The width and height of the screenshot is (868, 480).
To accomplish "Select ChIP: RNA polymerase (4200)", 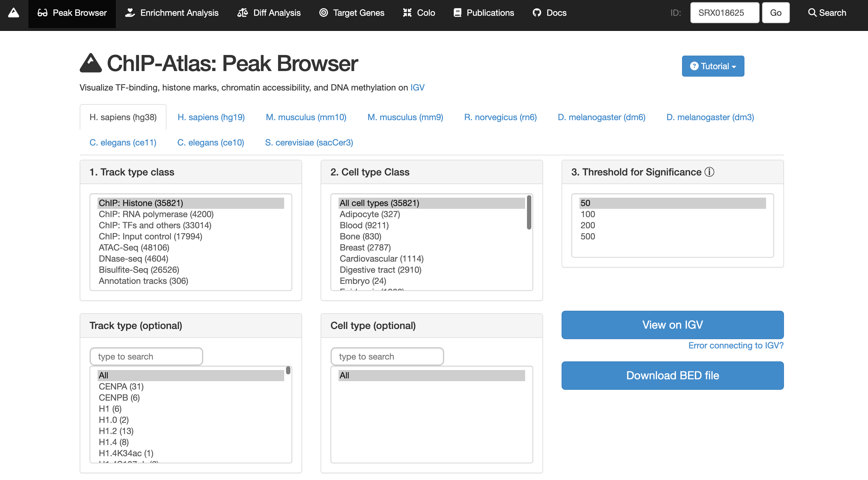I will (x=191, y=214).
